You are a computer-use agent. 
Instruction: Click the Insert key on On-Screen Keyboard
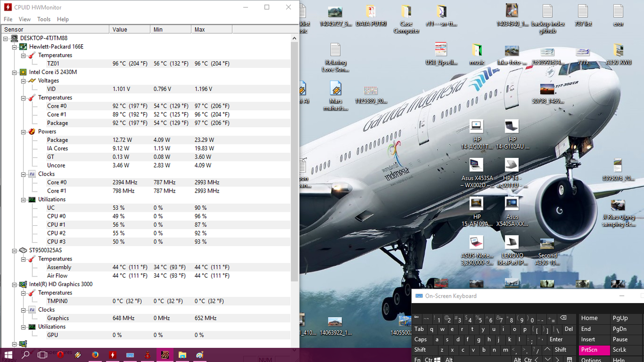pyautogui.click(x=594, y=339)
